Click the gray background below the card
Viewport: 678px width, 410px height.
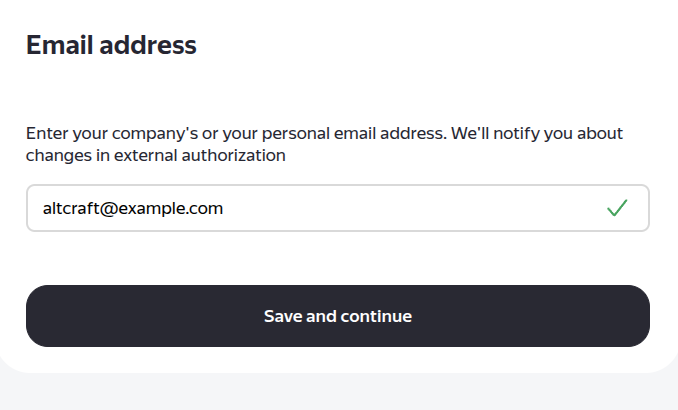point(339,394)
